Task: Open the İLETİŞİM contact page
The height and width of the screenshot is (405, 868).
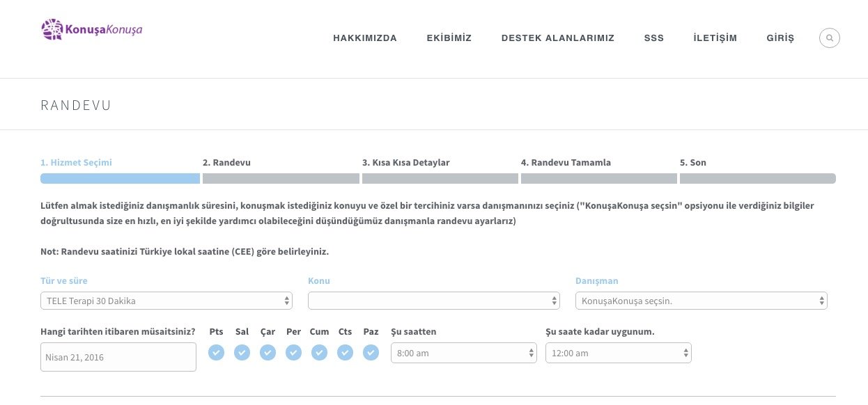Action: pos(715,38)
